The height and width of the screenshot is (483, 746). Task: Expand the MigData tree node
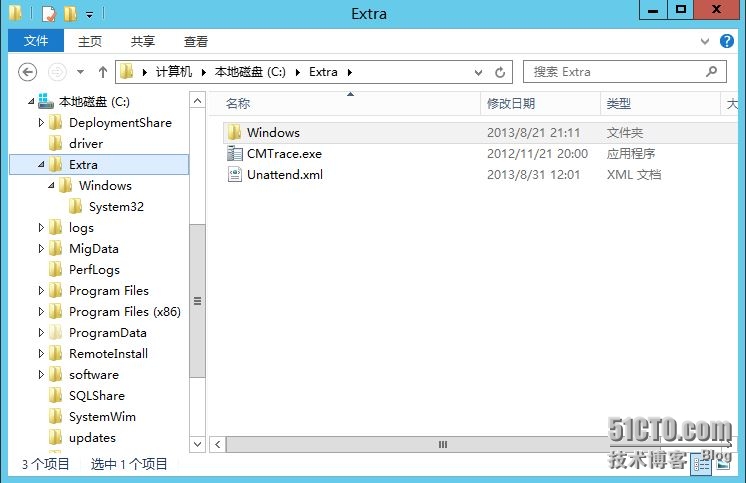[41, 248]
